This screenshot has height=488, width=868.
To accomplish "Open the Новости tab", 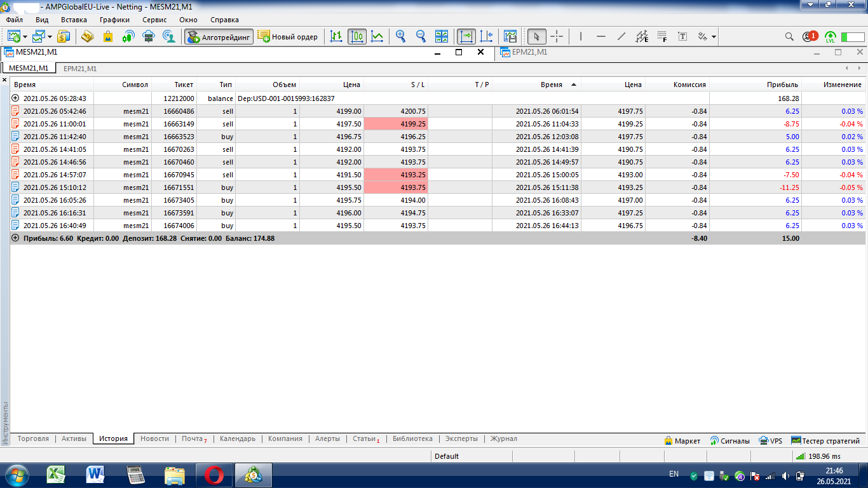I will (x=155, y=439).
